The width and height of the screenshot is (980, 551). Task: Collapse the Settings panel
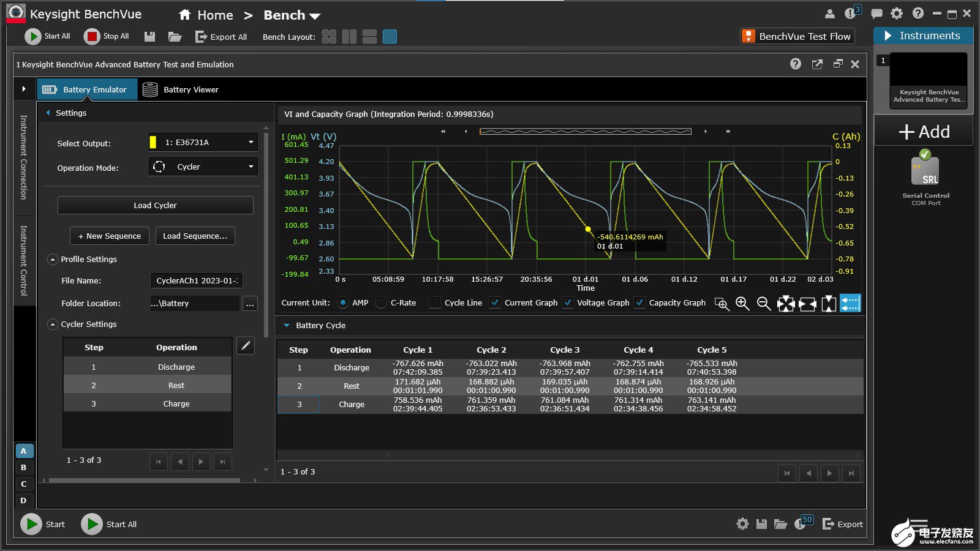click(48, 113)
